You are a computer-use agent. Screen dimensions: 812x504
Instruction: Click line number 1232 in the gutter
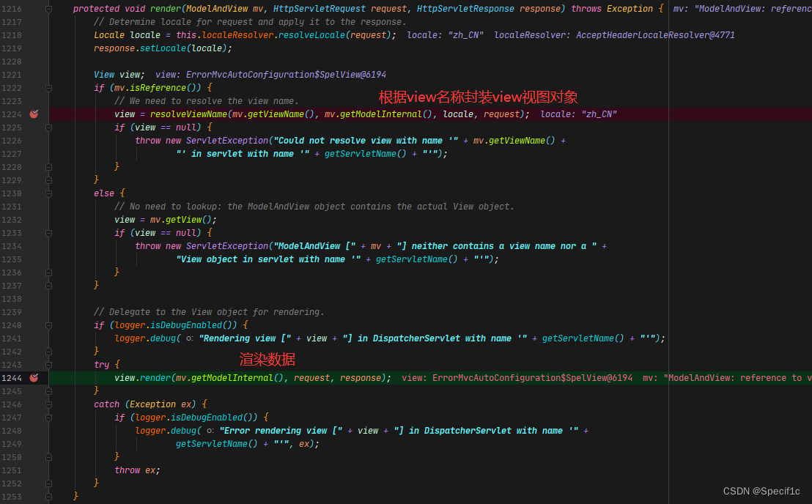(x=12, y=220)
